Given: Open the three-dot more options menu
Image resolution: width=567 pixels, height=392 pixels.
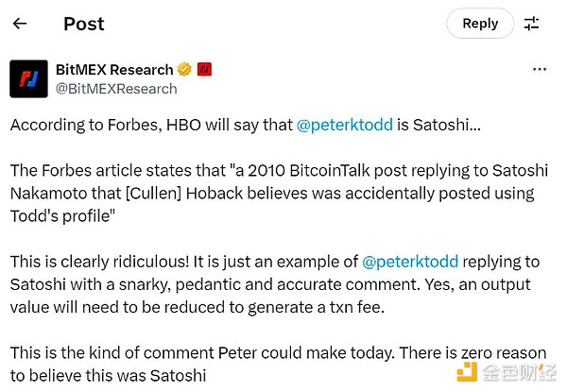Looking at the screenshot, I should tap(540, 70).
